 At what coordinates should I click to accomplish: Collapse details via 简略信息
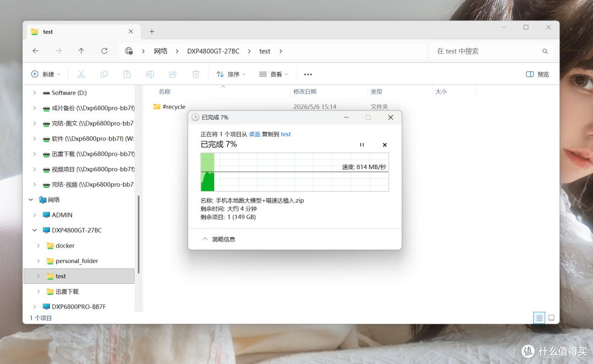pos(219,239)
